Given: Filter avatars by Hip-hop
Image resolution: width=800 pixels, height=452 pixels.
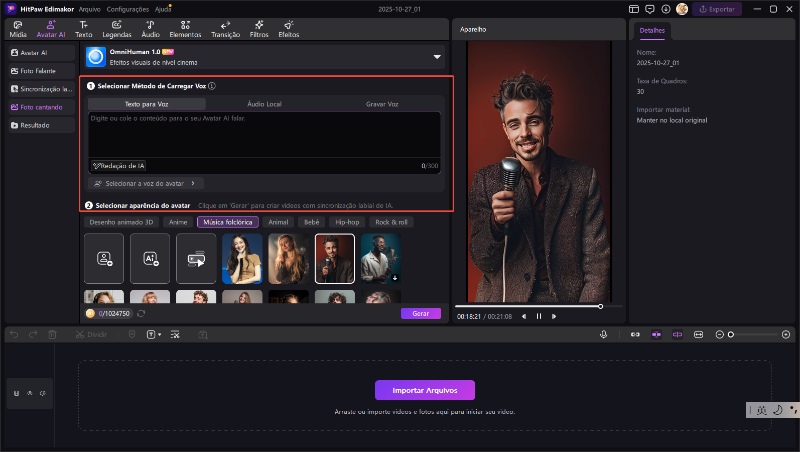Looking at the screenshot, I should [x=347, y=222].
